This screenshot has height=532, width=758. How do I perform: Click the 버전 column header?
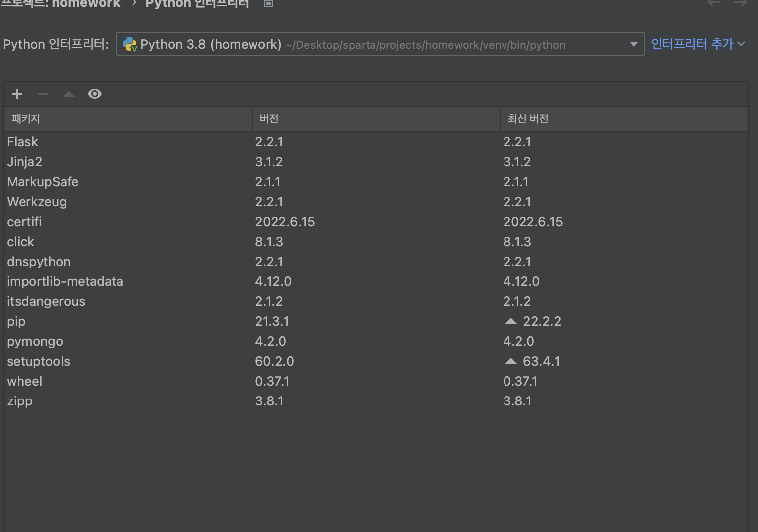[376, 119]
